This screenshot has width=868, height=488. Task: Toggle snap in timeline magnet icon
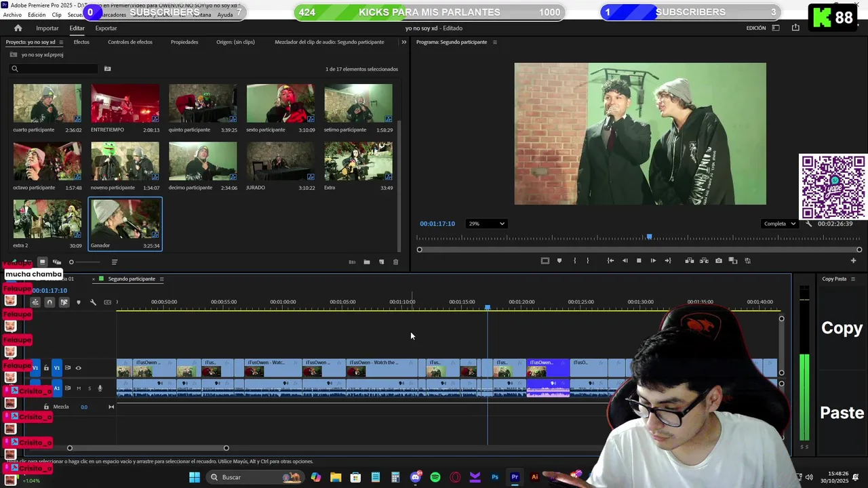(50, 302)
